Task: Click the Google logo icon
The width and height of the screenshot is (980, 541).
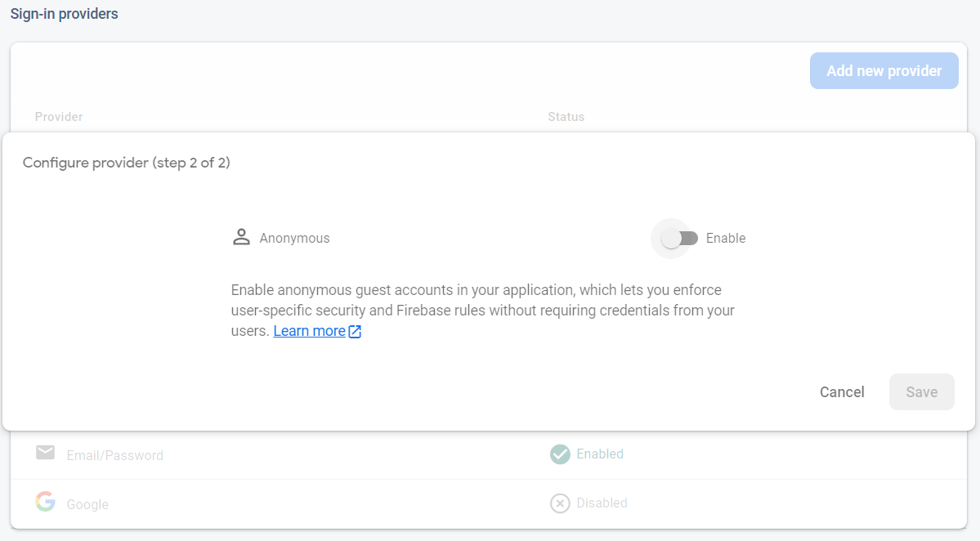Action: [46, 502]
